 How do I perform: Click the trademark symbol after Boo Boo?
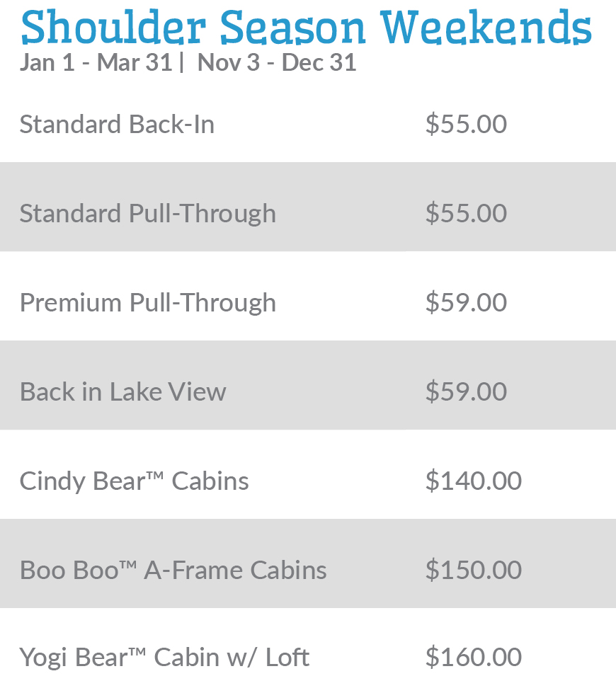(x=128, y=565)
